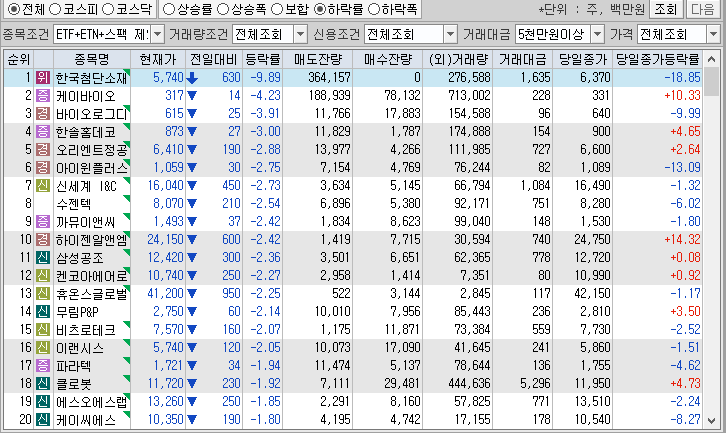The height and width of the screenshot is (433, 726).
Task: Open the 거래량조건 dropdown
Action: (300, 34)
